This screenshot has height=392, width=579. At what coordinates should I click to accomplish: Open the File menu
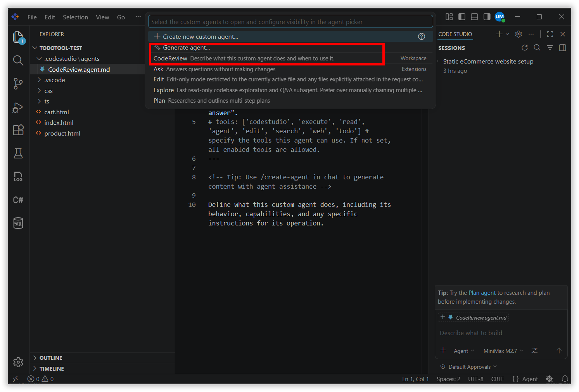(x=32, y=17)
